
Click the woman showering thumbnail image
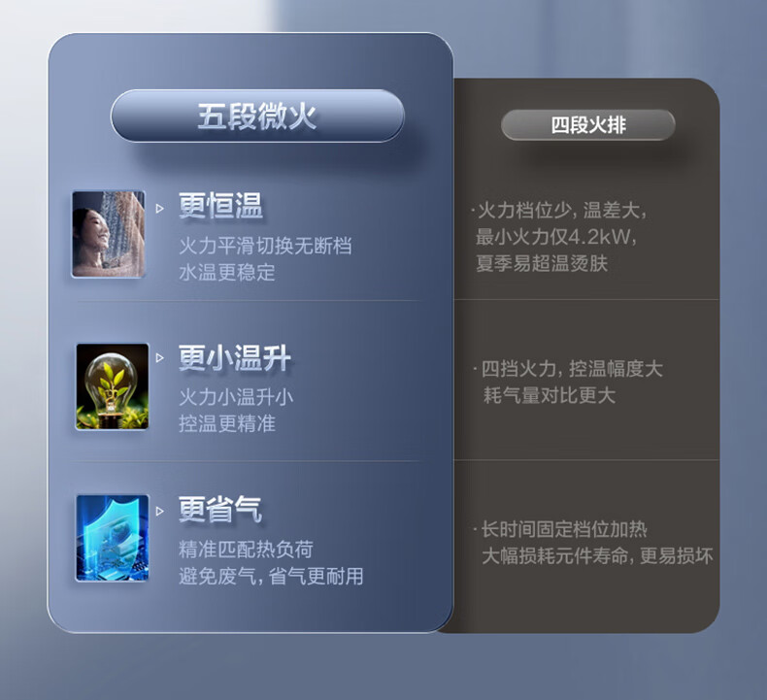(109, 234)
